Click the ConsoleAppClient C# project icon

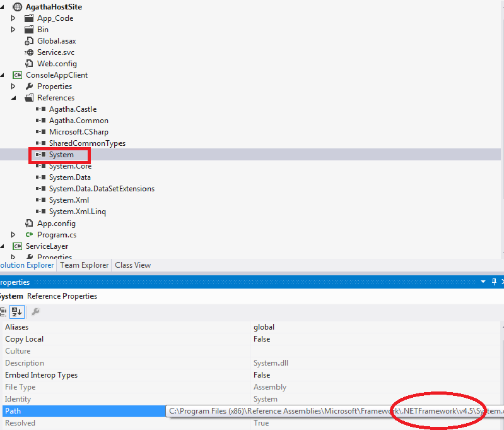pyautogui.click(x=18, y=75)
